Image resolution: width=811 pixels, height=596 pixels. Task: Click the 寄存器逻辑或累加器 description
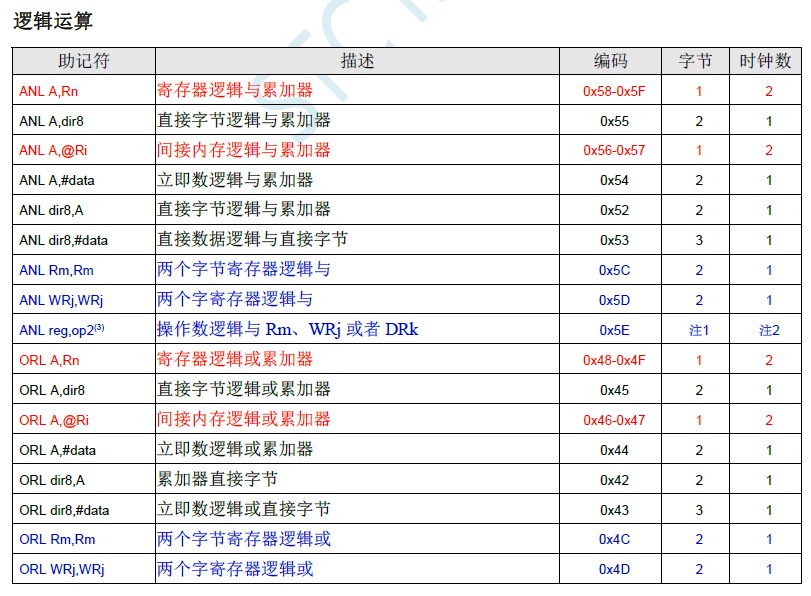(235, 359)
